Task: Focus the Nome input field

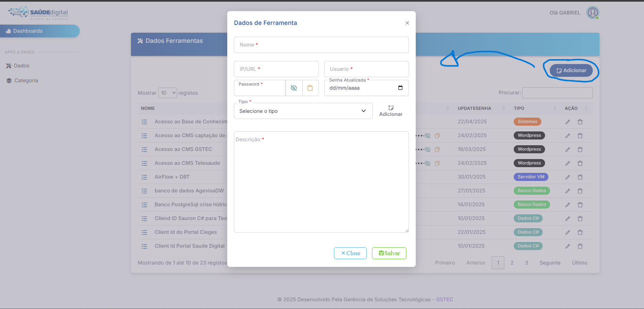Action: point(321,45)
